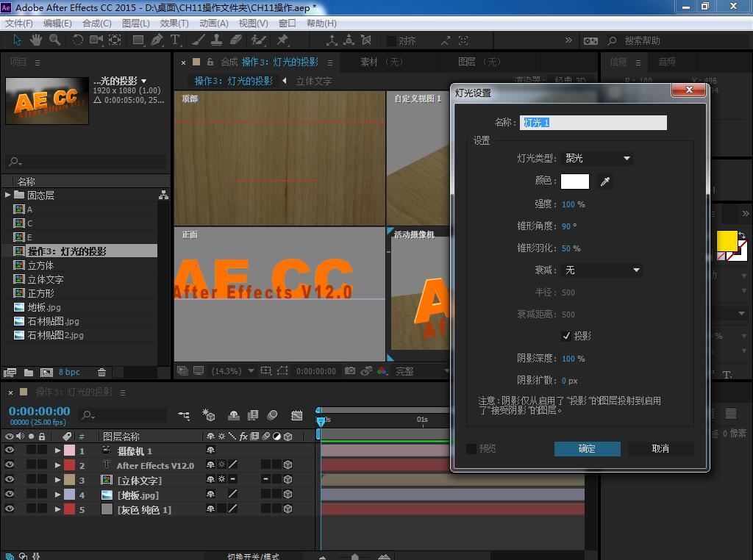
Task: Click the timeline current-time indicator
Action: click(321, 420)
